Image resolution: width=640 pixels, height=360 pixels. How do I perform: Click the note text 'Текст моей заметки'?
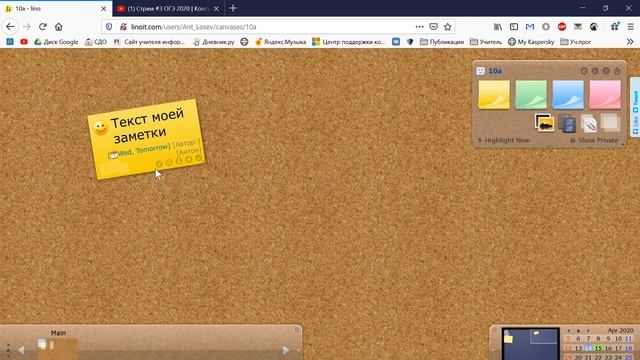click(x=147, y=125)
